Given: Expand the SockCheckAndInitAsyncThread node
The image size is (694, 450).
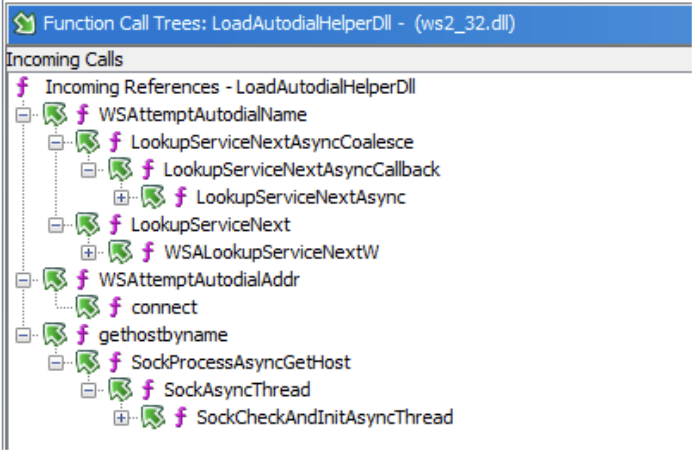Looking at the screenshot, I should 120,417.
